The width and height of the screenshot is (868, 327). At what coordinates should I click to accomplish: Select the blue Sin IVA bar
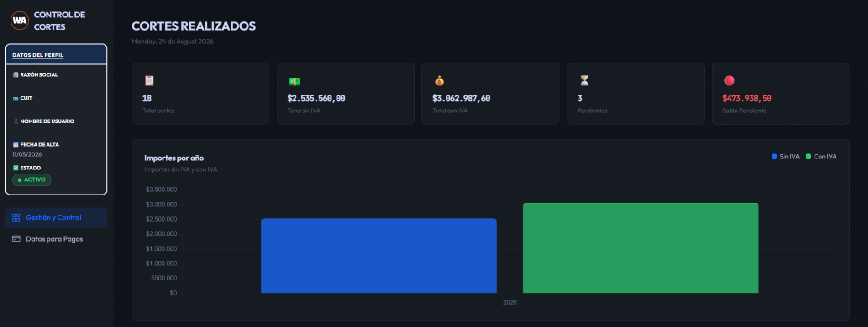379,256
